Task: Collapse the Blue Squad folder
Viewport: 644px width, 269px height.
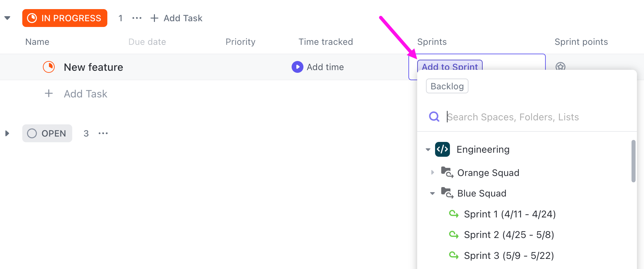Action: point(432,193)
